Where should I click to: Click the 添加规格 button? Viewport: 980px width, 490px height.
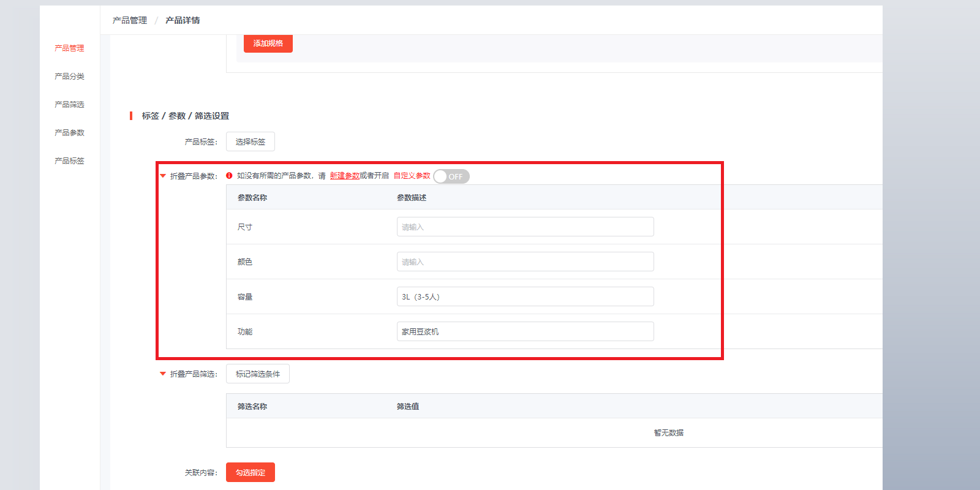pos(268,43)
